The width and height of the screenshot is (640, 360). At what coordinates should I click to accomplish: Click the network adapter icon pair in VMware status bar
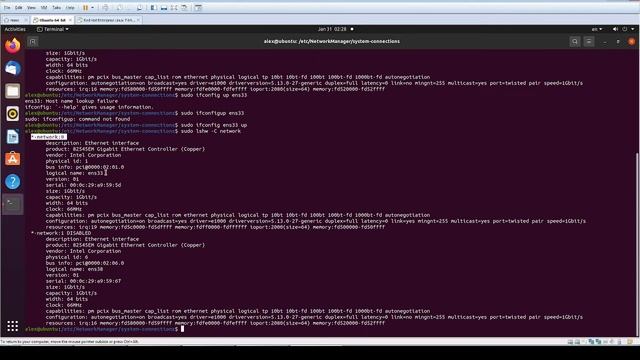click(x=595, y=342)
